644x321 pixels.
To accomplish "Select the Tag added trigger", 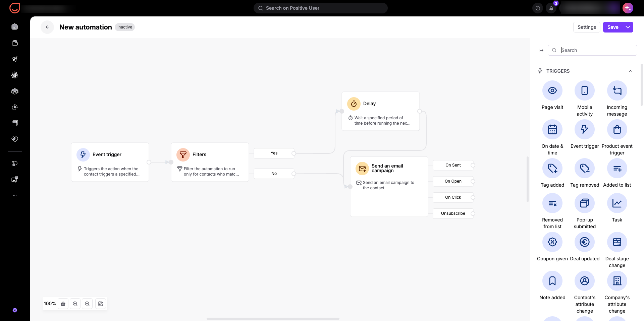I will point(552,168).
